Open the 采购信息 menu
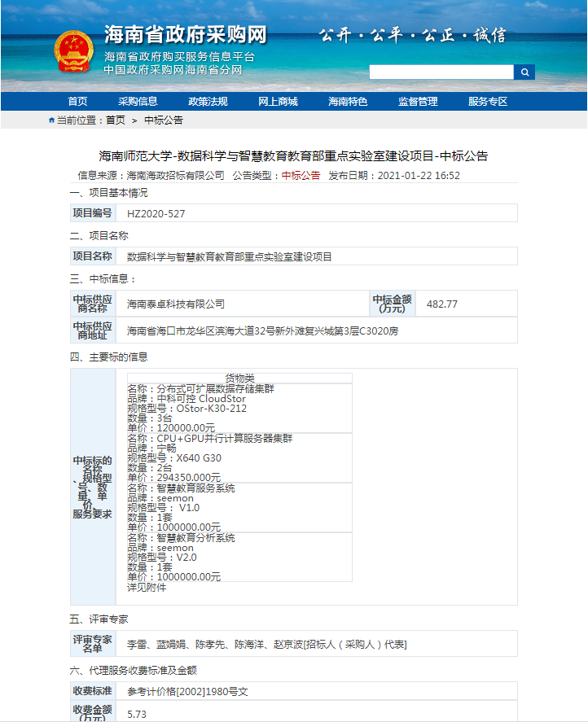This screenshot has height=722, width=588. (x=138, y=101)
